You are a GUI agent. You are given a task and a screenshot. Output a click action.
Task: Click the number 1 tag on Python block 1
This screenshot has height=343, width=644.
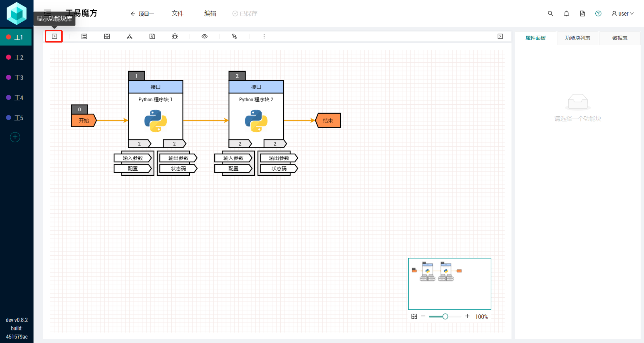click(136, 76)
